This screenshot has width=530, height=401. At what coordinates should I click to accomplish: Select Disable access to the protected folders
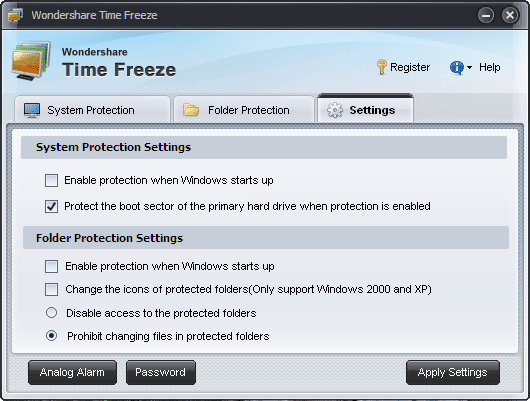click(x=51, y=313)
